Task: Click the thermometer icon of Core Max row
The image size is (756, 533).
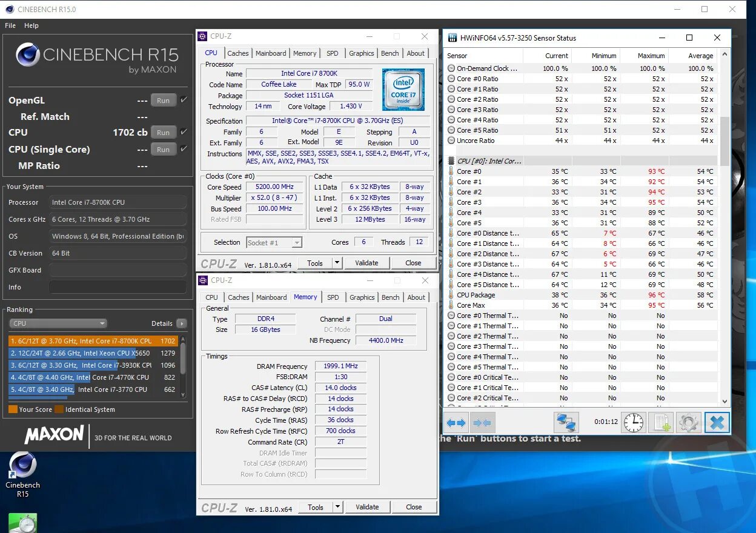Action: pyautogui.click(x=451, y=305)
